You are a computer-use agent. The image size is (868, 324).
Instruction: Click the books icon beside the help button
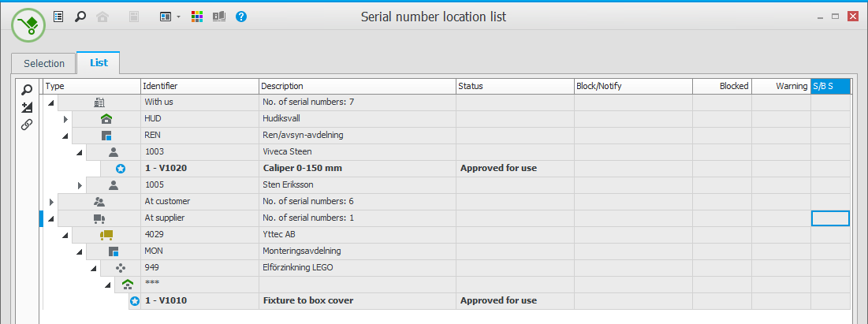(x=219, y=17)
